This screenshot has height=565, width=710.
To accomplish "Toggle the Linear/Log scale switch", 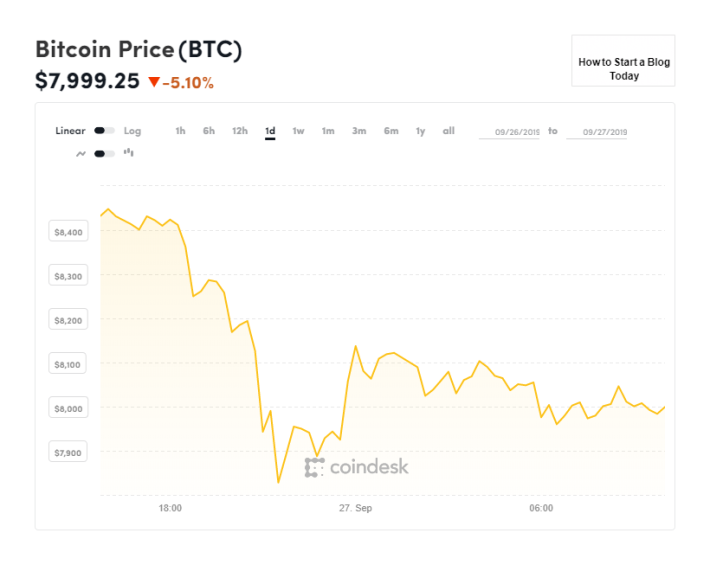I will pyautogui.click(x=104, y=131).
